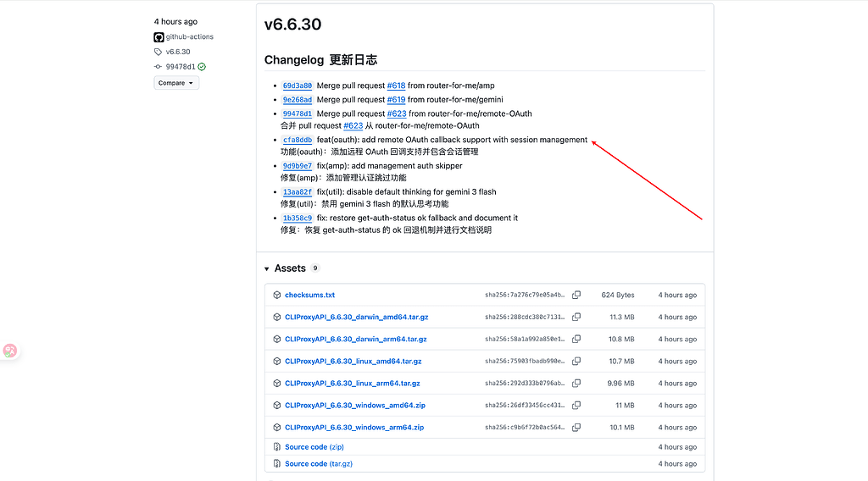868x481 pixels.
Task: Copy the sha256 hash for windows_arm64.zip
Action: (576, 428)
